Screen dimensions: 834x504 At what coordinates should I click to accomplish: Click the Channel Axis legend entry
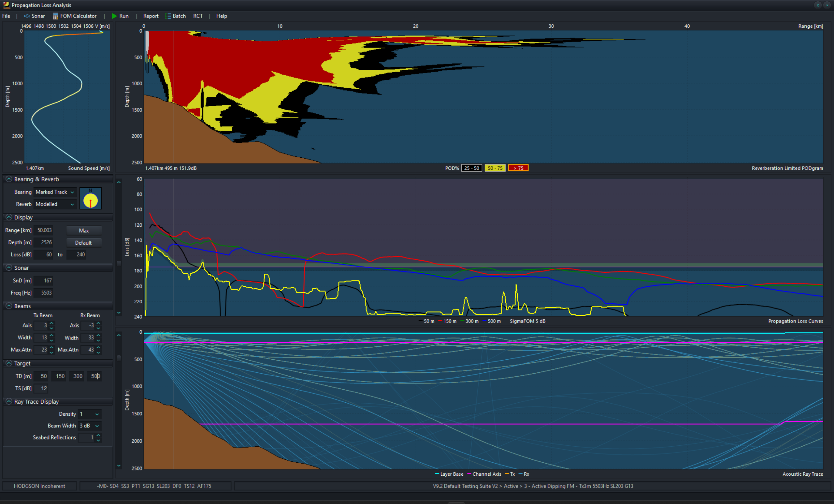pos(484,474)
